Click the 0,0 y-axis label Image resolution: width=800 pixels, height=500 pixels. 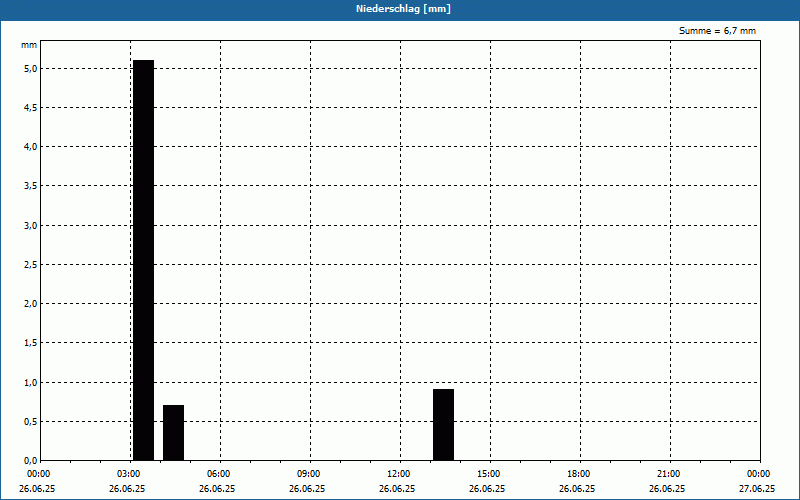point(31,461)
